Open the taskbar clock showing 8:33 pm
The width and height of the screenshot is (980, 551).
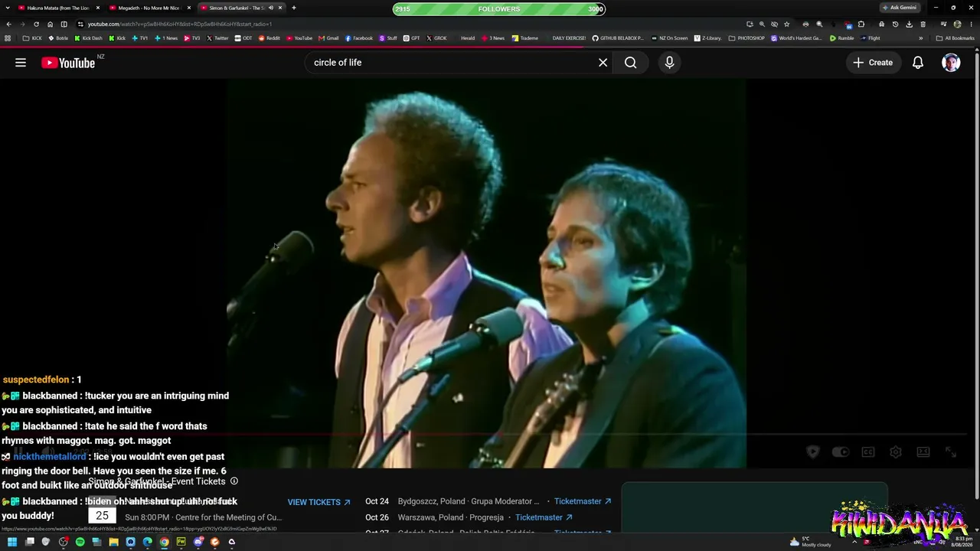(x=962, y=542)
